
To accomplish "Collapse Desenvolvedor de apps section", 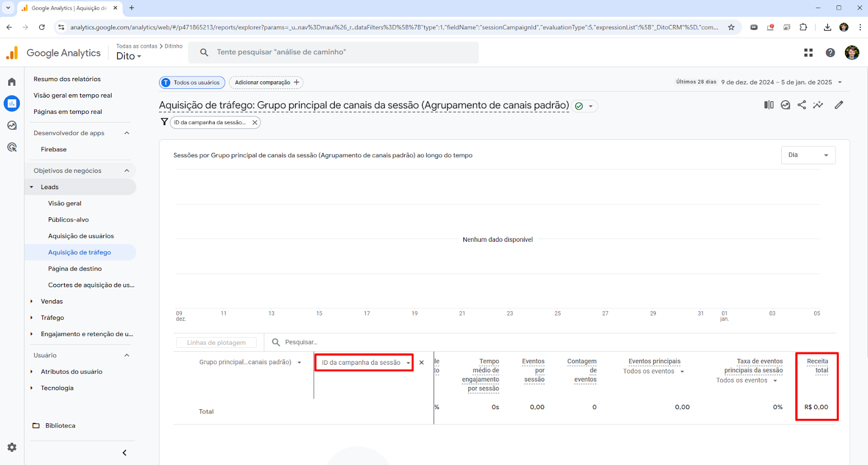I will click(x=127, y=133).
